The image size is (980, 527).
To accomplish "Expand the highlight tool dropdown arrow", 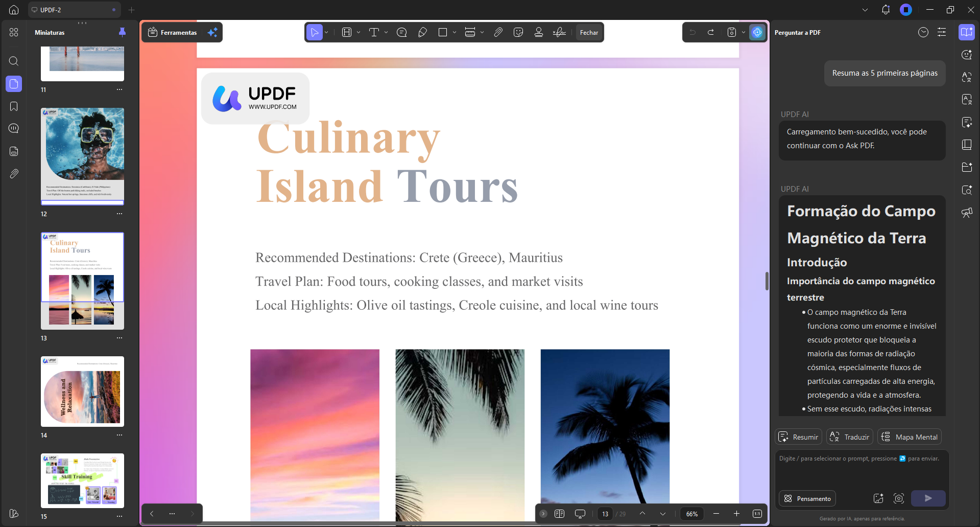I will pyautogui.click(x=358, y=33).
